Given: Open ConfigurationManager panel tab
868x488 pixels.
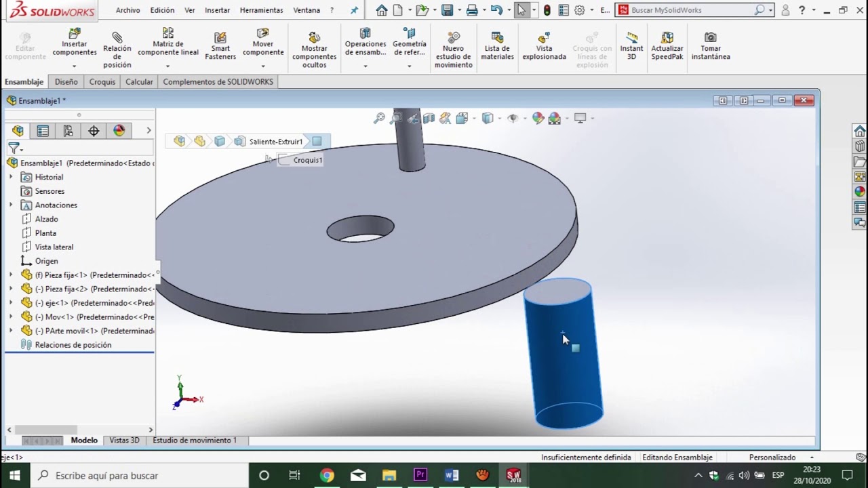Looking at the screenshot, I should pos(68,131).
